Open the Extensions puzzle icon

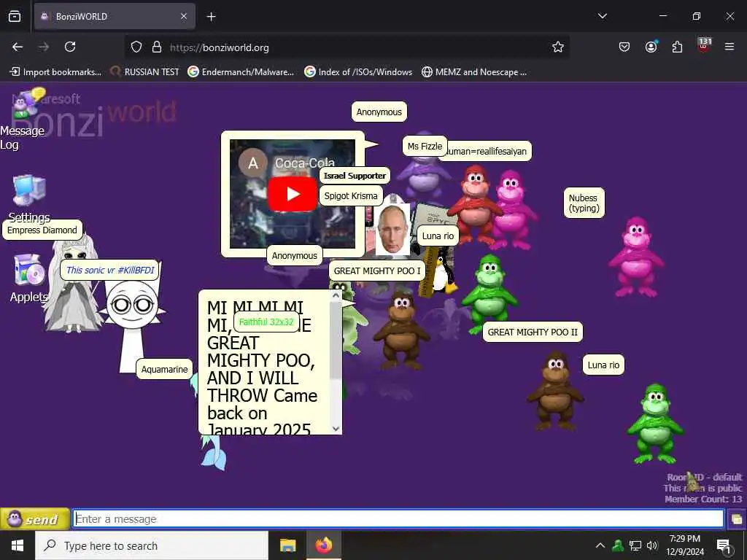tap(677, 47)
